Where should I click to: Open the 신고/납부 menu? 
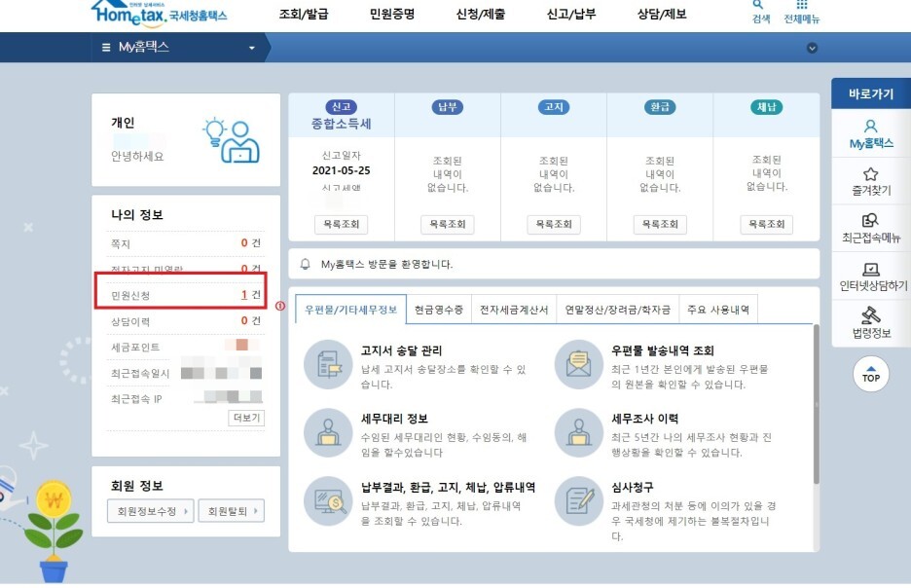click(x=571, y=14)
